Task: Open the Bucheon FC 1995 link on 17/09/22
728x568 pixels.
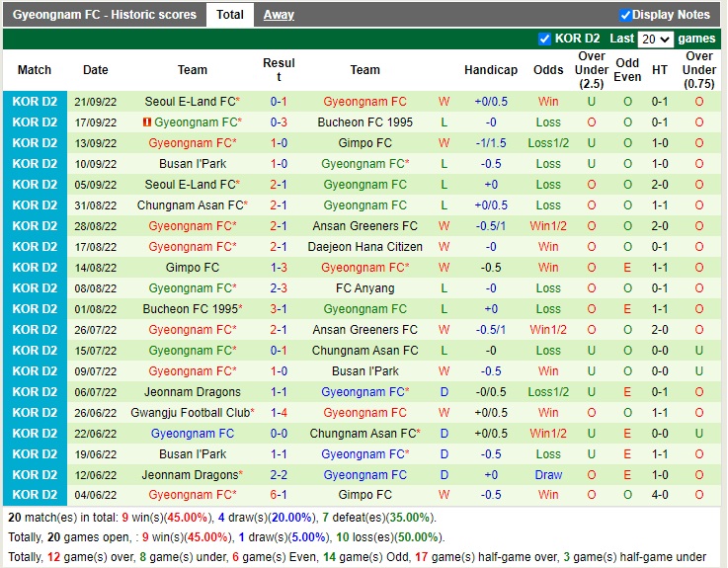Action: click(364, 122)
